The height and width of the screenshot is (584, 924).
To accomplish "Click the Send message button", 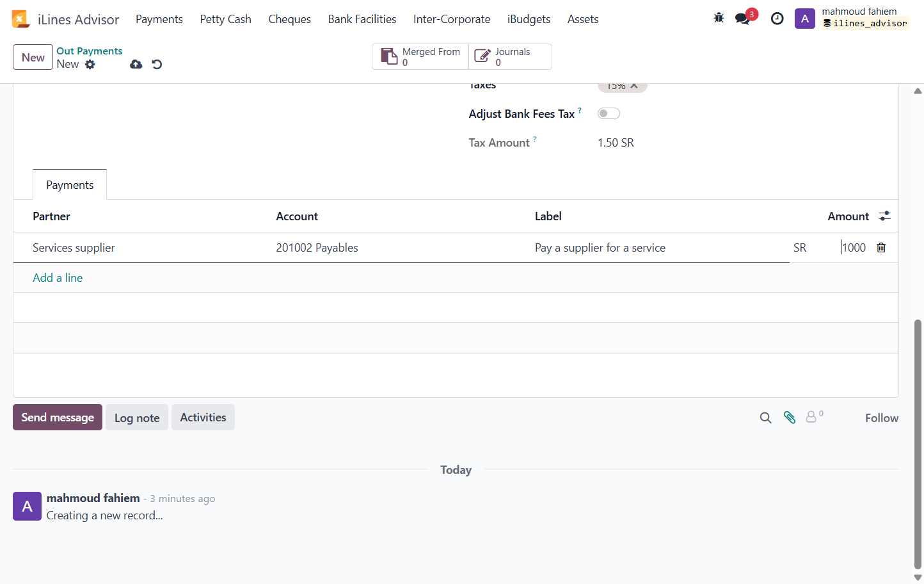I will (x=58, y=418).
